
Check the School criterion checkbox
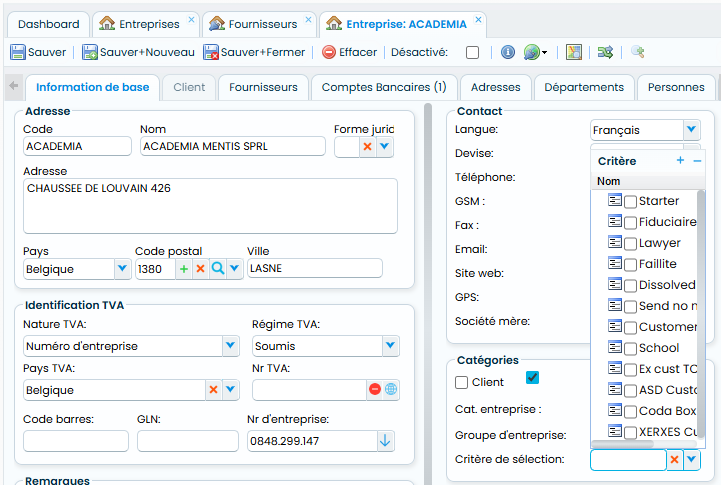(630, 348)
